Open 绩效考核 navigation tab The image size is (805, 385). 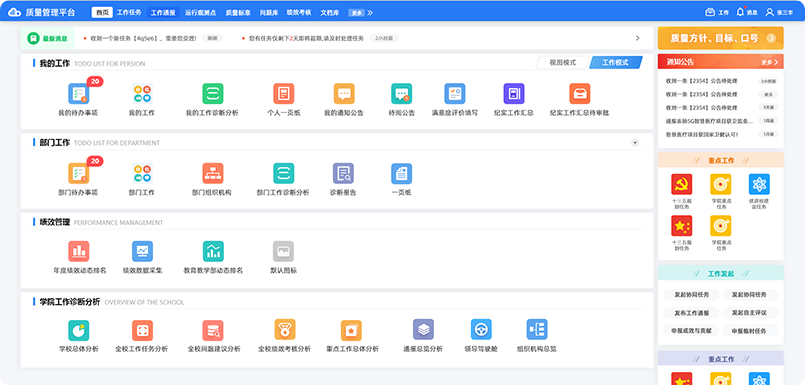click(299, 12)
